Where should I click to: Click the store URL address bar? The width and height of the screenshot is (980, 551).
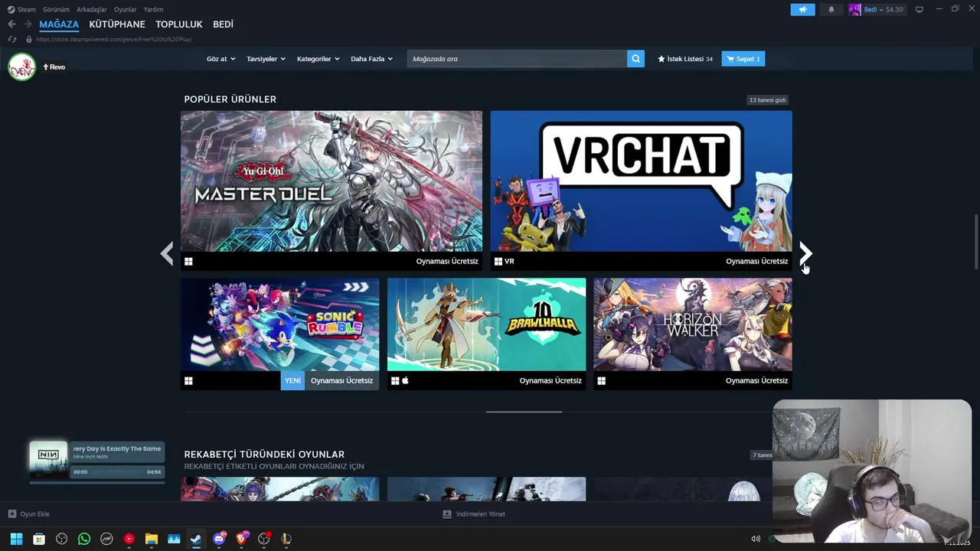[113, 39]
